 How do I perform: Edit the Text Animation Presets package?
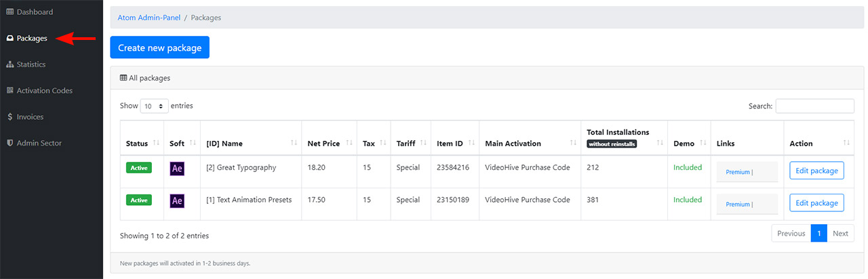pos(816,202)
